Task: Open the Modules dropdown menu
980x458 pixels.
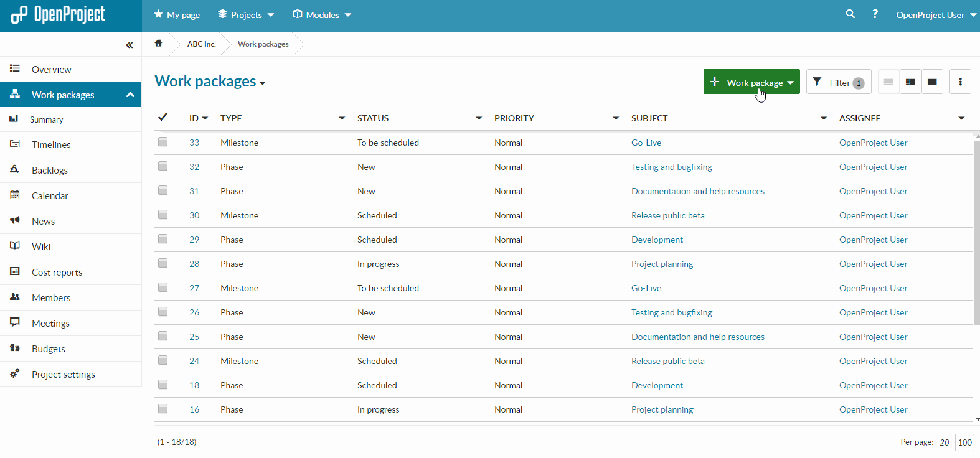Action: [322, 15]
